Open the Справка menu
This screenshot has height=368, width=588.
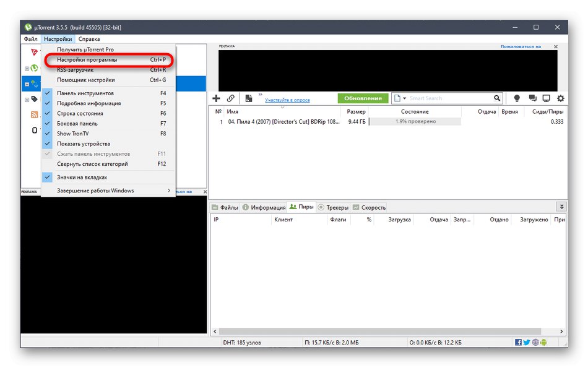click(89, 39)
